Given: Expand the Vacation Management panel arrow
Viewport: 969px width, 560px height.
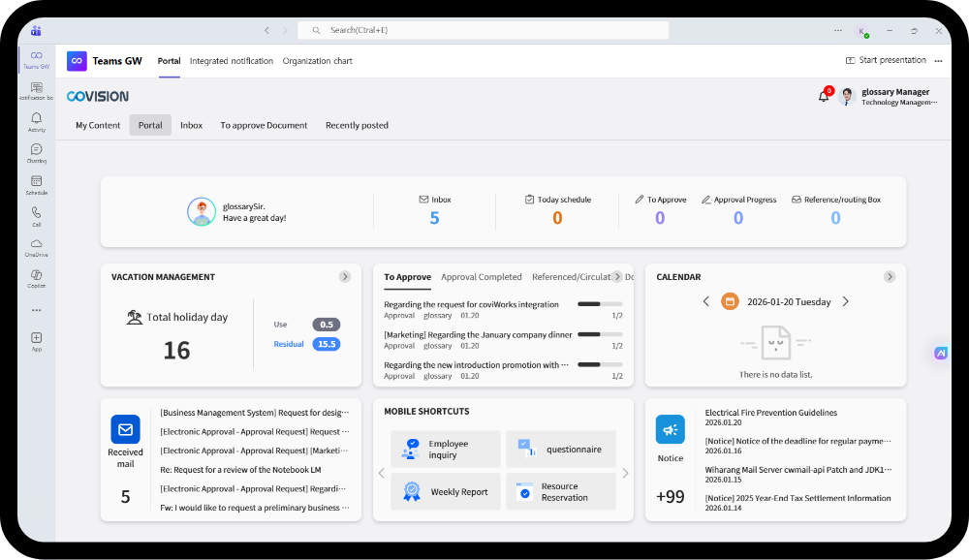Looking at the screenshot, I should [345, 277].
